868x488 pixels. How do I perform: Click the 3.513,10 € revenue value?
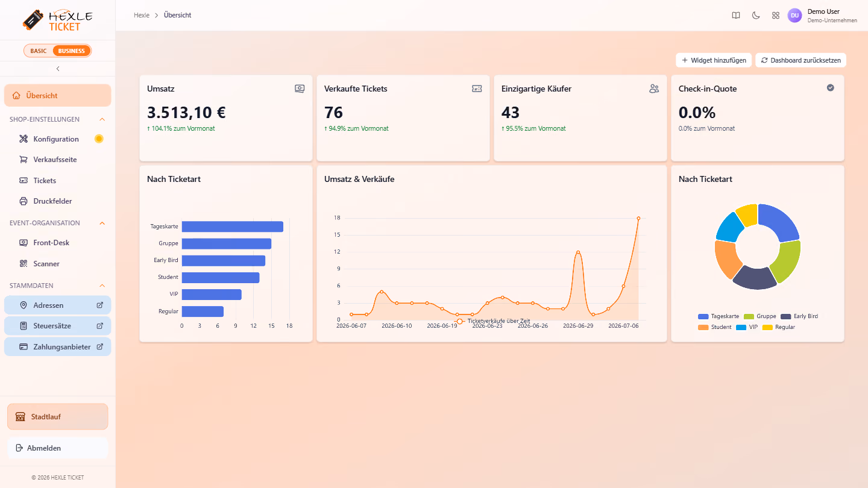click(186, 113)
